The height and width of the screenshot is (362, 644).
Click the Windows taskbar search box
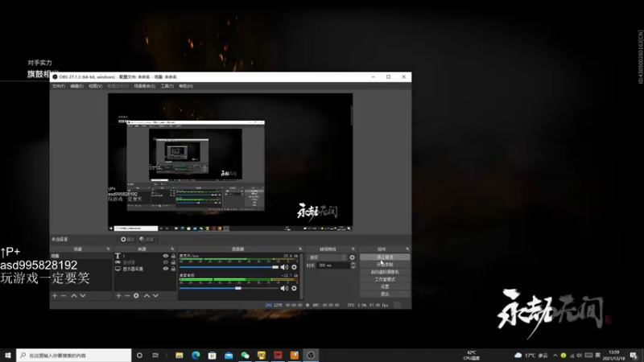[74, 355]
